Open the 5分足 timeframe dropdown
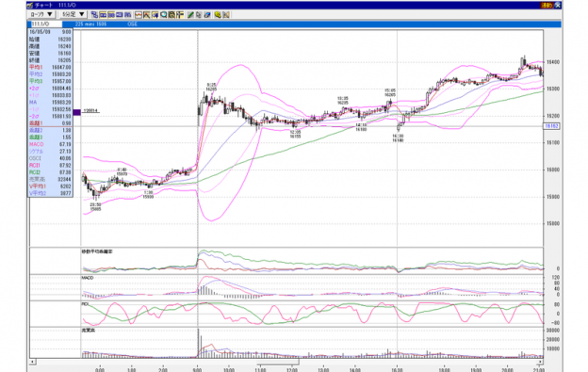The width and height of the screenshot is (588, 372). tap(73, 14)
